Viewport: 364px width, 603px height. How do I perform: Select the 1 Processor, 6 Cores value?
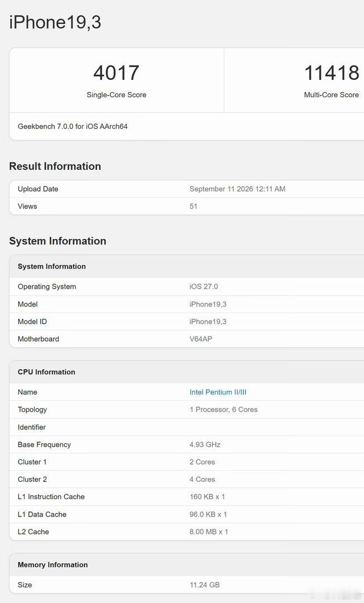tap(223, 410)
